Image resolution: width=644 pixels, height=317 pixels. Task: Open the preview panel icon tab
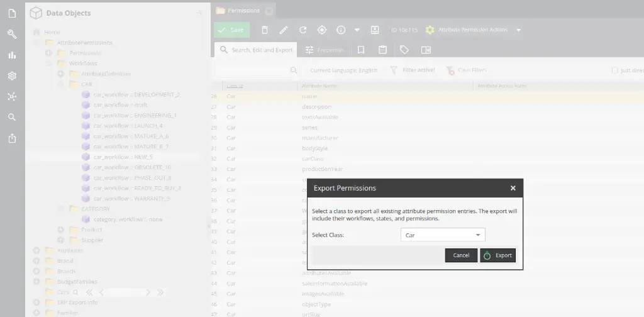tap(426, 50)
